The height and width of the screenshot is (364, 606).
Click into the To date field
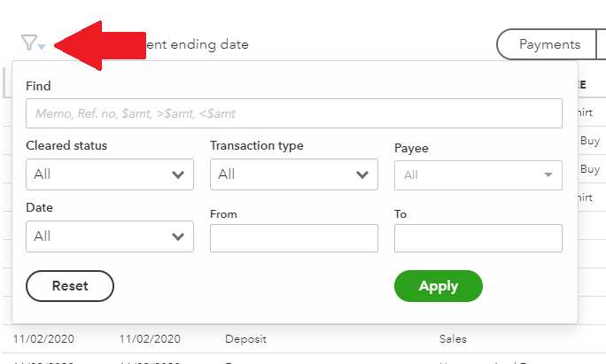478,237
